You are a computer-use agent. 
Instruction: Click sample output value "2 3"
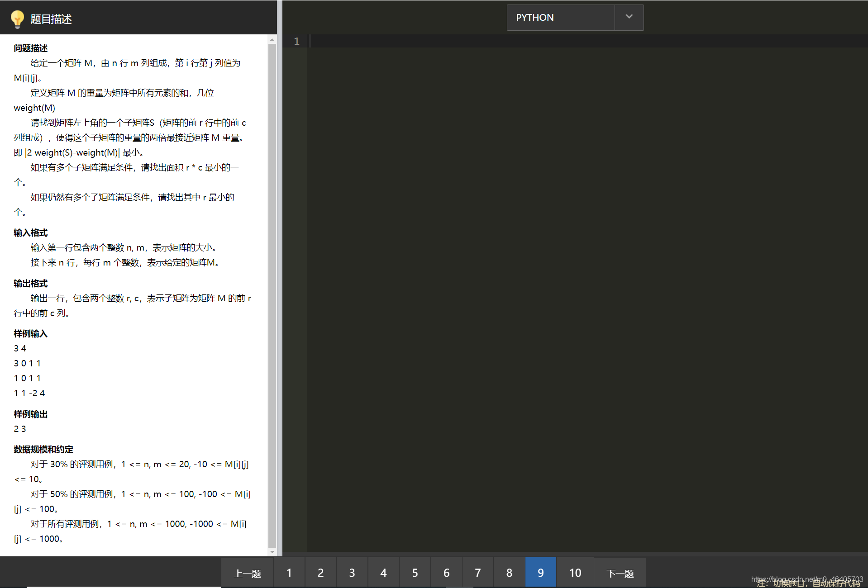[x=20, y=428]
